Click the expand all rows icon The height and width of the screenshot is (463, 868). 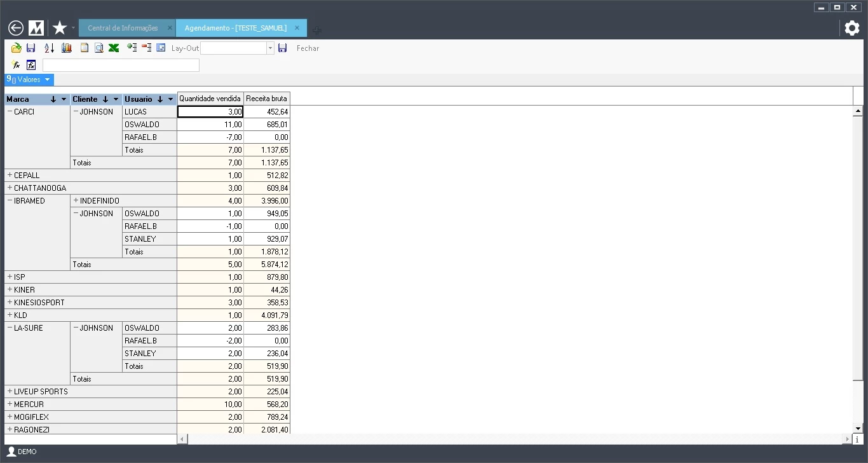coord(132,48)
